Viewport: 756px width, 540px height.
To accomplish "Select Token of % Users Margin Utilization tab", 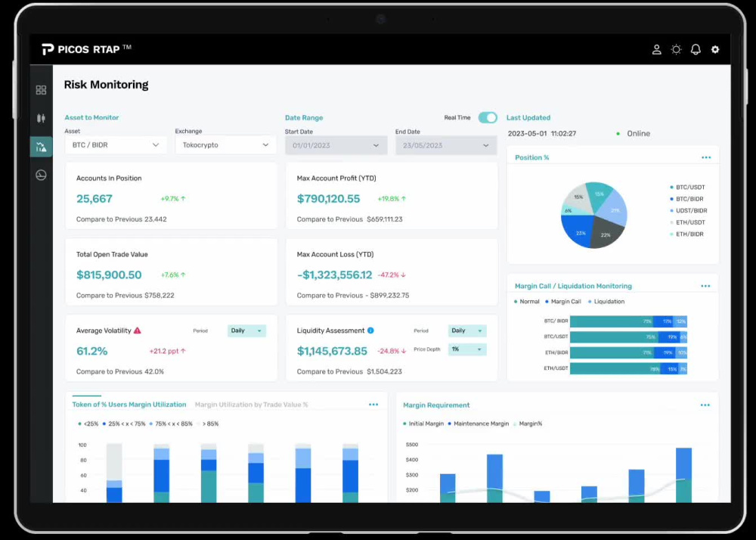I will tap(129, 405).
